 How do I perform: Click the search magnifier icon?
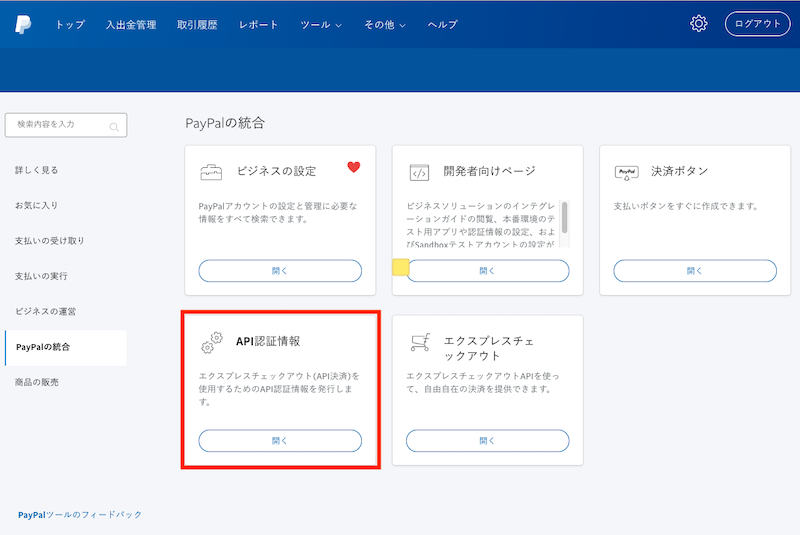tap(114, 127)
